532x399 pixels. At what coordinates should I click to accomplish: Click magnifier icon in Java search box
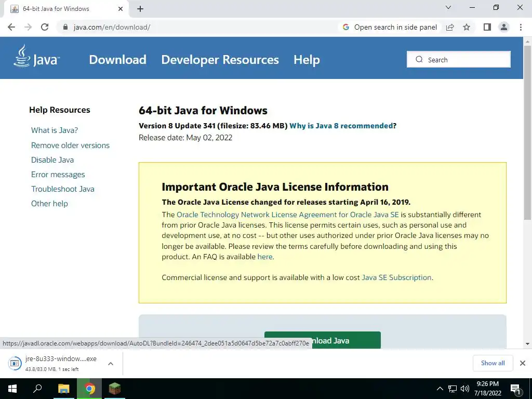pyautogui.click(x=419, y=59)
